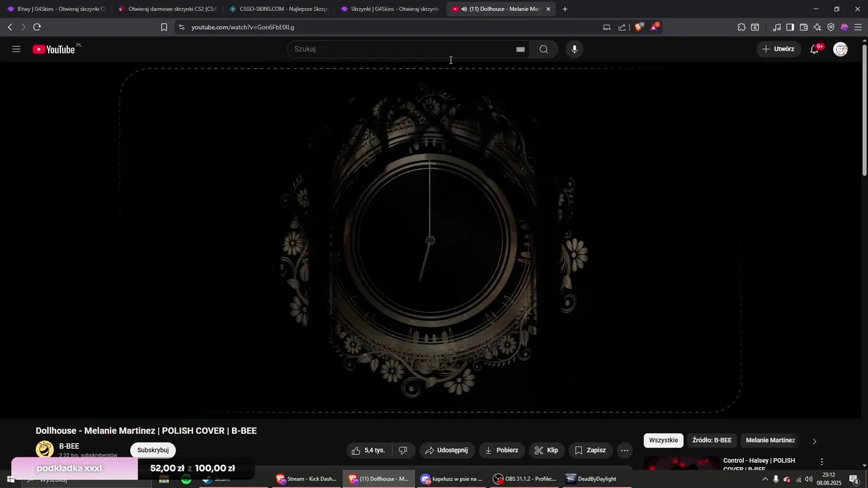
Task: Click the YouTube search magnifier button
Action: tap(544, 49)
